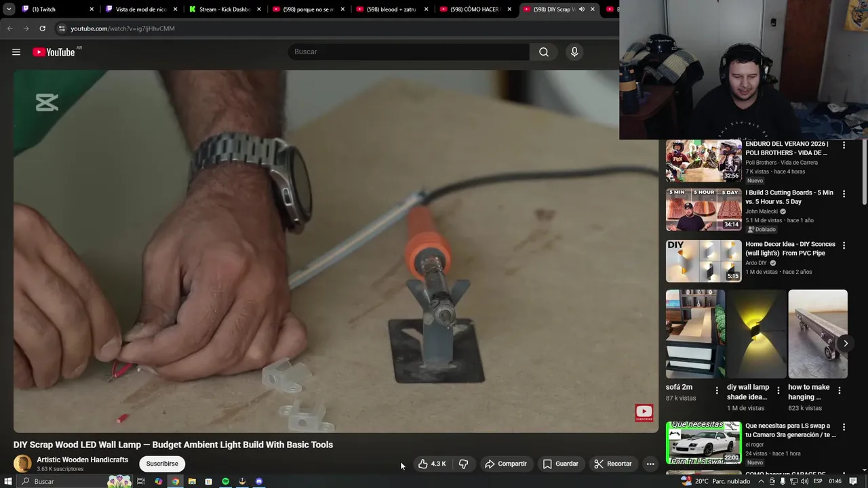Screen dimensions: 868x488
Task: Go to YouTube home via the logo
Action: [x=54, y=52]
